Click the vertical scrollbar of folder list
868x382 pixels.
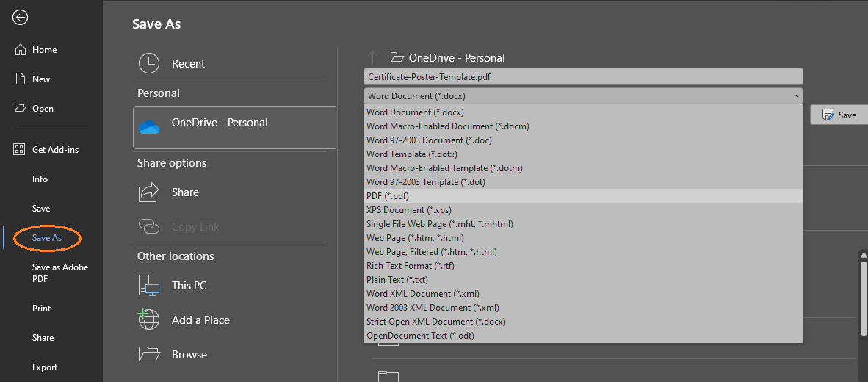[x=864, y=299]
